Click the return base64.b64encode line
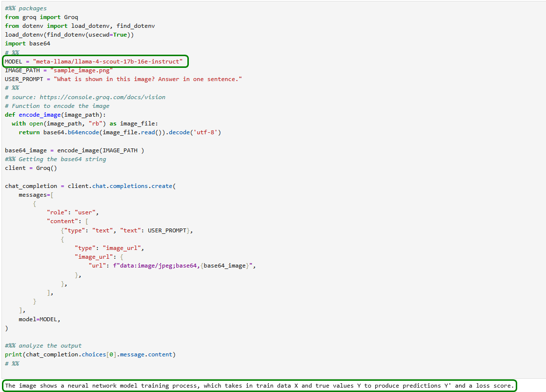The image size is (546, 392). pos(120,132)
